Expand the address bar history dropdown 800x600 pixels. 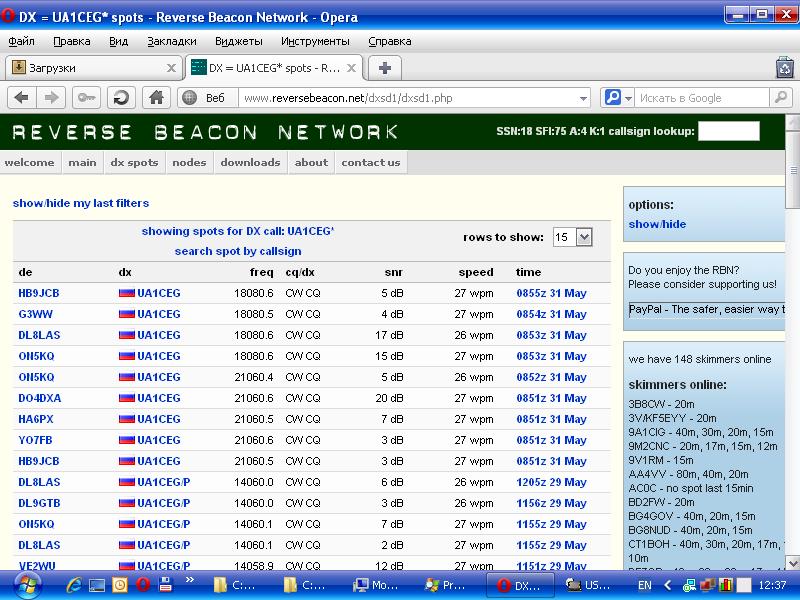tap(583, 98)
